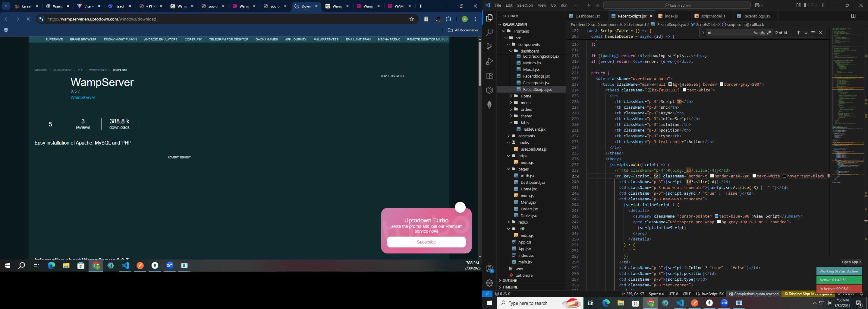
Task: Open Chrome Extensions puzzle icon
Action: [x=448, y=19]
